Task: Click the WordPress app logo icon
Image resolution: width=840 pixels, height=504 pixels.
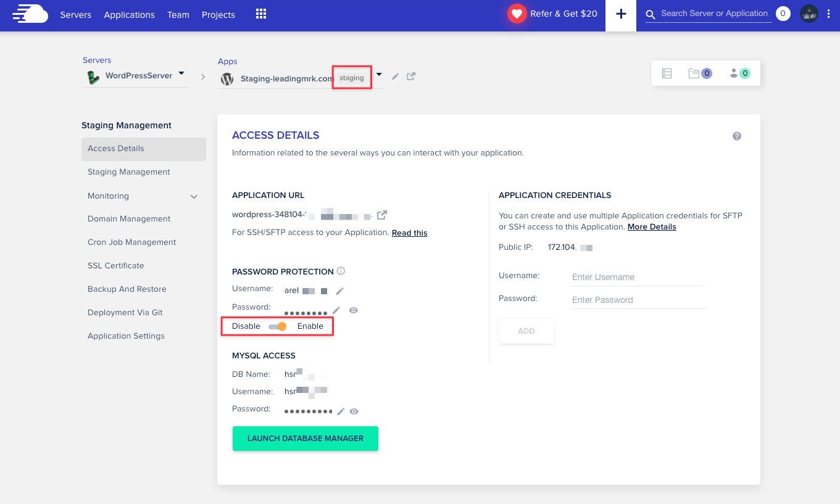Action: point(227,79)
